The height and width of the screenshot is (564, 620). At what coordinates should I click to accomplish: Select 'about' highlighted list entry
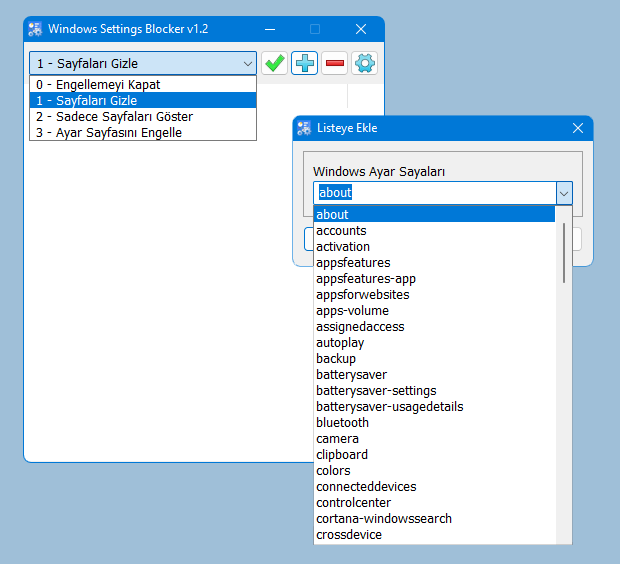(x=435, y=214)
